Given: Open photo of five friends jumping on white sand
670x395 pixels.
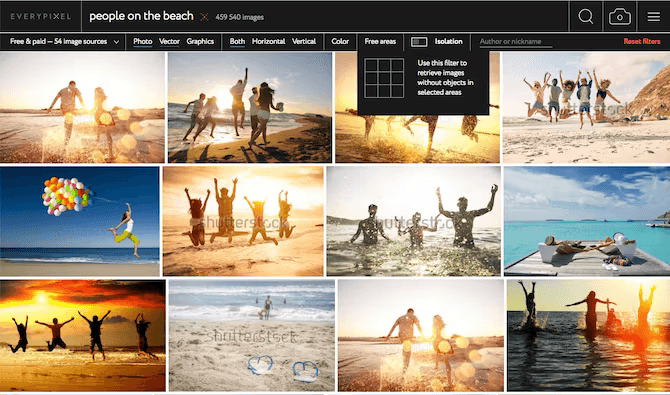Looking at the screenshot, I should coord(586,107).
